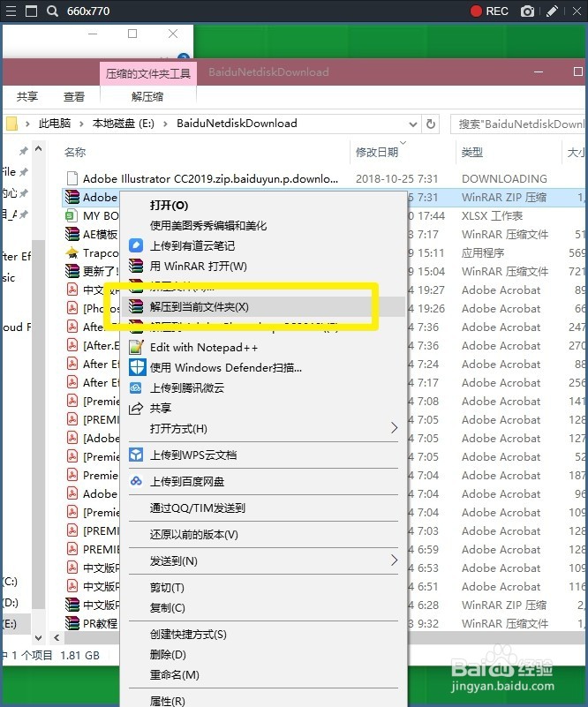Click the WinRAR icon of the selected Adobe archive
588x707 pixels.
(x=72, y=197)
